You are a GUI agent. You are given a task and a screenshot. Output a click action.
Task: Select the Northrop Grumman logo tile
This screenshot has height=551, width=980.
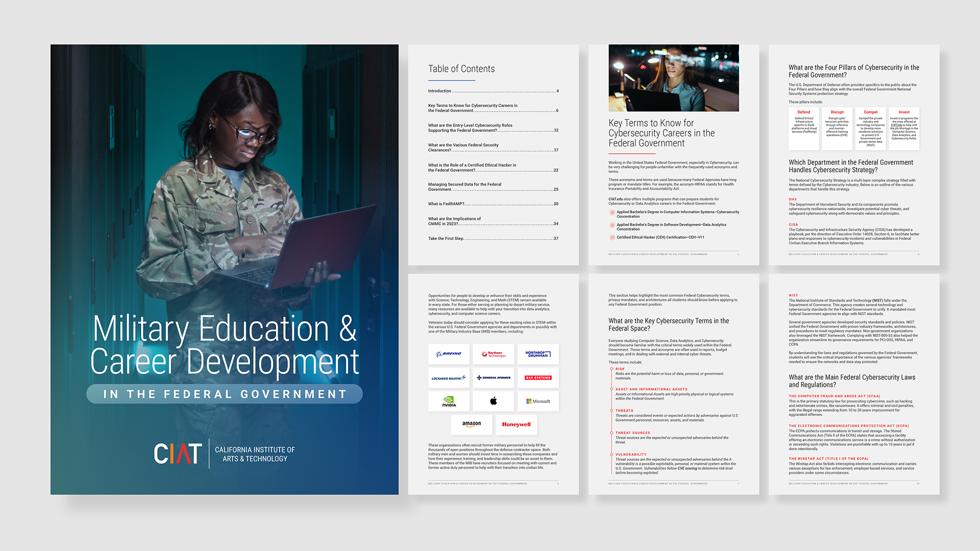pos(537,354)
